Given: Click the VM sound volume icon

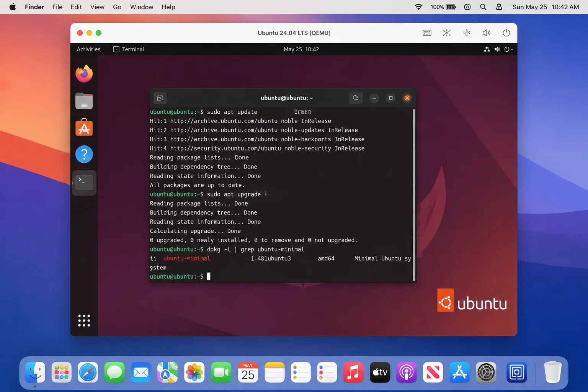Looking at the screenshot, I should click(487, 33).
